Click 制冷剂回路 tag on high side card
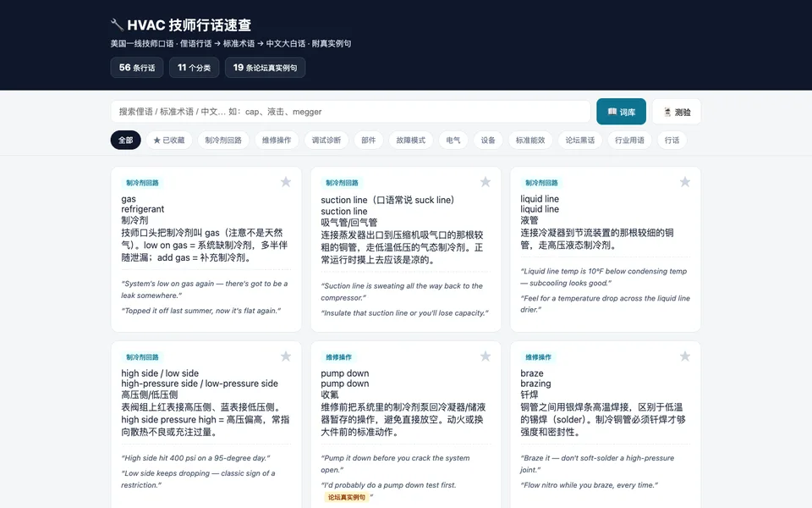The height and width of the screenshot is (508, 812). [142, 357]
